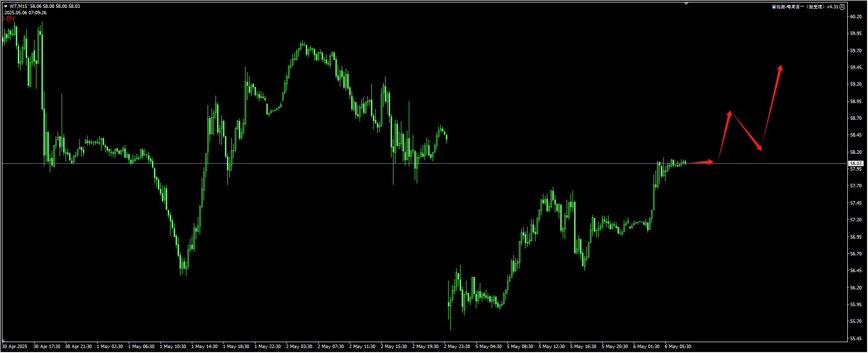
Task: Click the 1 May 10:30 time label
Action: point(173,347)
